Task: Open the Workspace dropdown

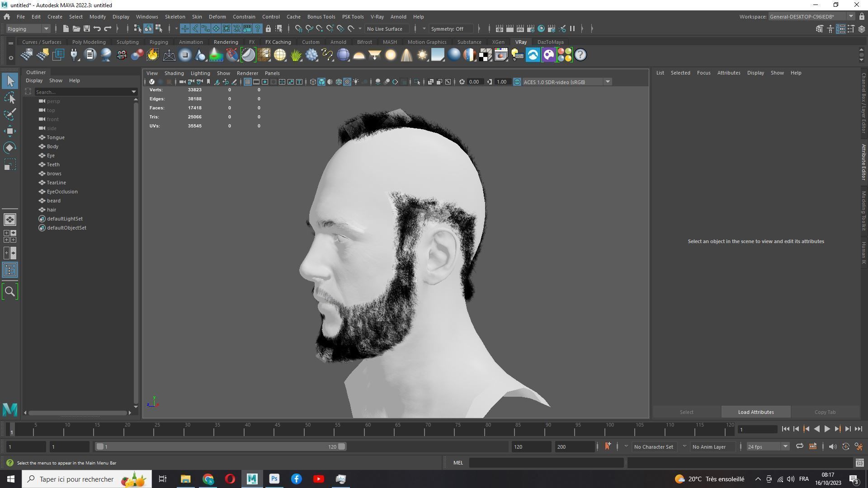Action: [x=811, y=17]
